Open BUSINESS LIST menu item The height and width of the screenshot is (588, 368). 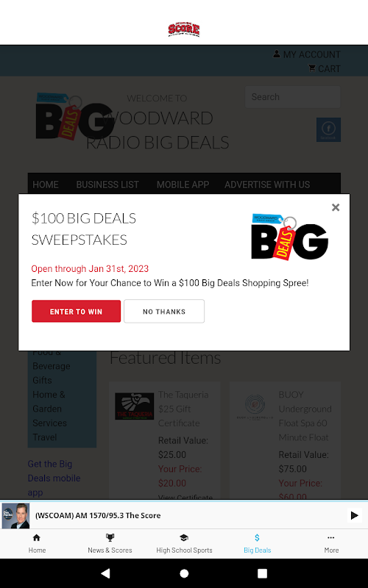(x=107, y=184)
